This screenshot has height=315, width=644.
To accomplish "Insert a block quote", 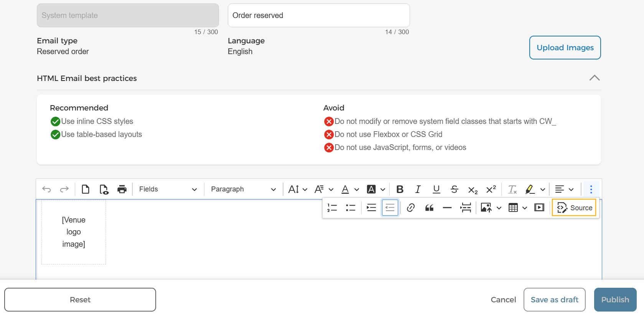I will 429,208.
